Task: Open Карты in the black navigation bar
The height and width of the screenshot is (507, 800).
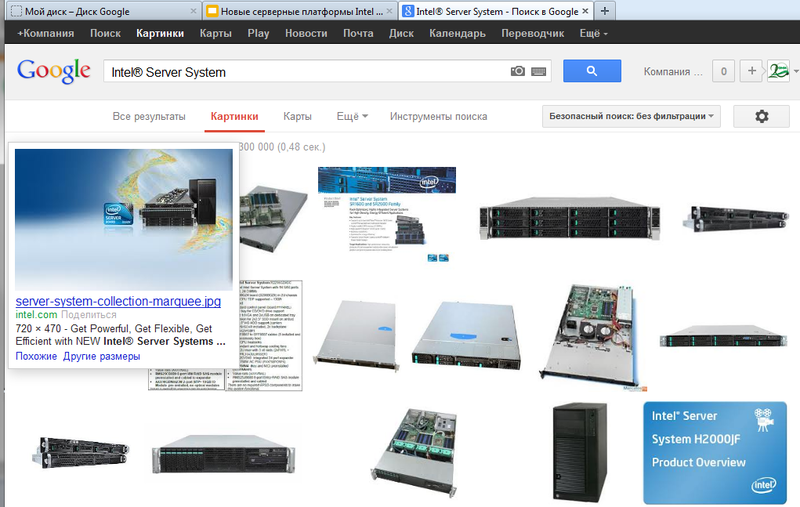Action: [x=215, y=34]
